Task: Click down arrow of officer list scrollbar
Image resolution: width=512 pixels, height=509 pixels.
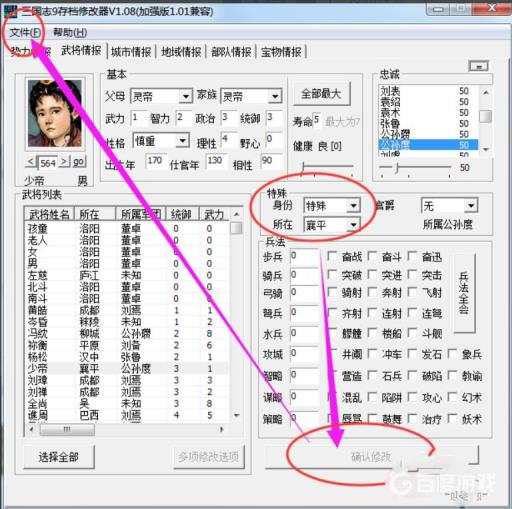Action: tap(237, 415)
